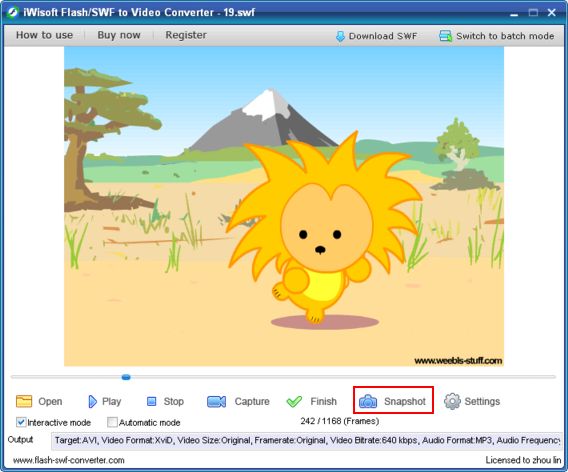
Task: Click the Play triangle icon
Action: tap(92, 401)
